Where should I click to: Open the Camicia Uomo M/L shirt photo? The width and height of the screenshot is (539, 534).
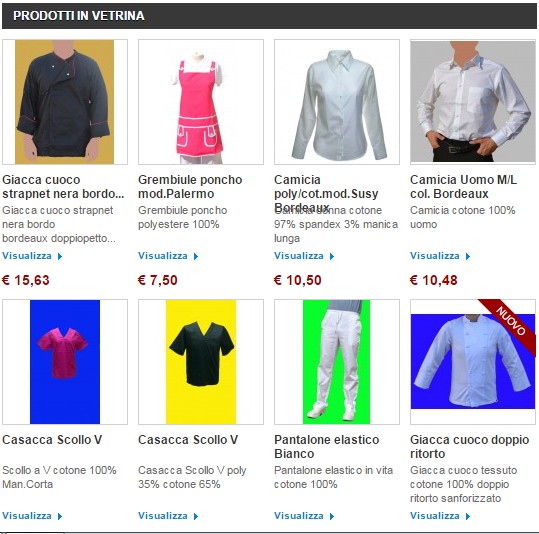click(473, 102)
